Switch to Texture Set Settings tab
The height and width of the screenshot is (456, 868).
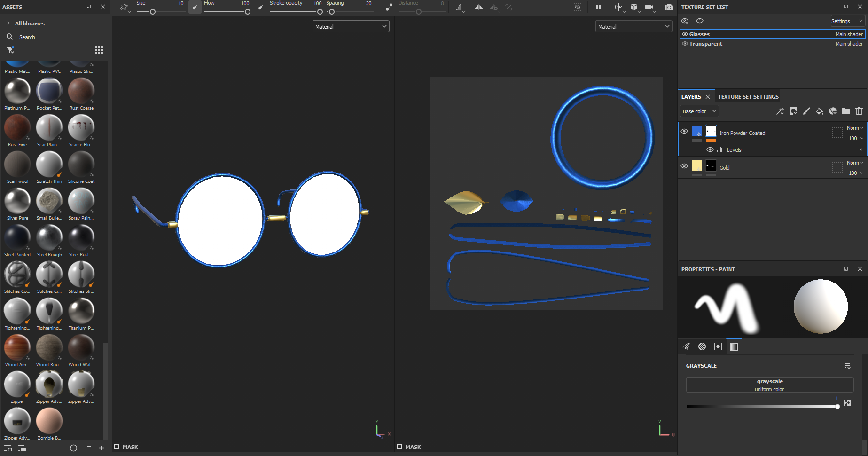(x=748, y=97)
